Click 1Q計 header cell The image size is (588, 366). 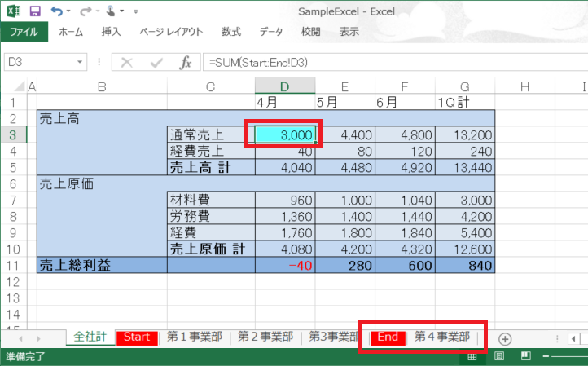[465, 102]
